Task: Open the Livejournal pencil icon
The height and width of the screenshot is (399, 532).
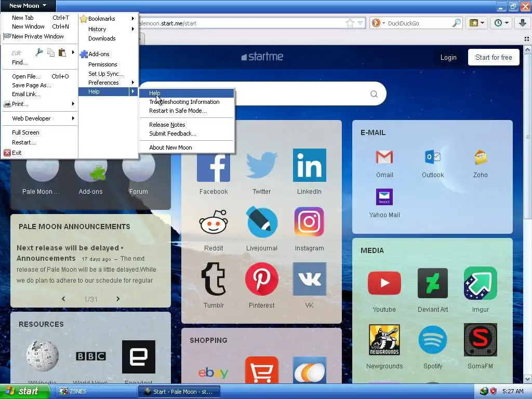Action: point(262,222)
